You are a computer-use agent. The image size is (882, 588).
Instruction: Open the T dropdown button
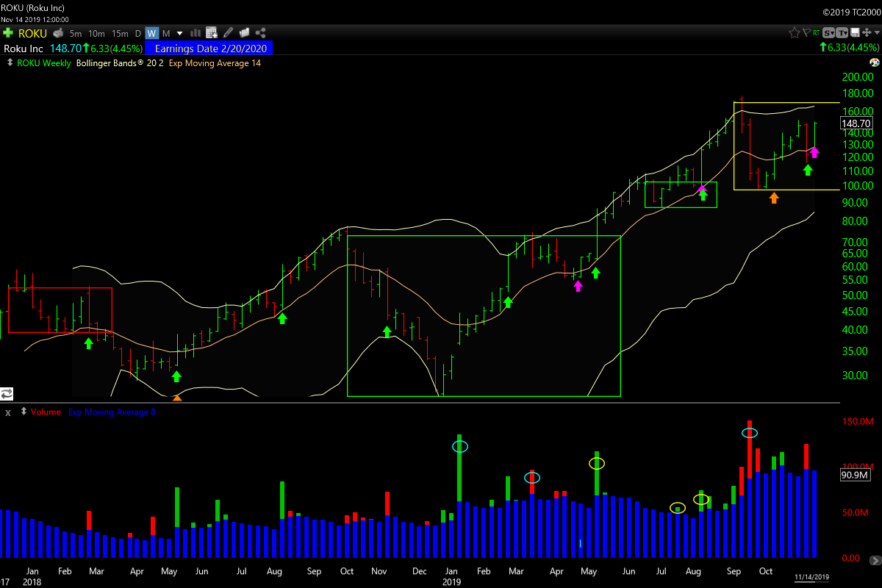(x=842, y=32)
